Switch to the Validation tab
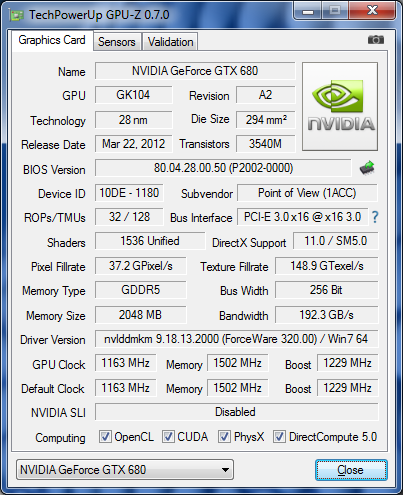This screenshot has width=403, height=495. point(170,42)
